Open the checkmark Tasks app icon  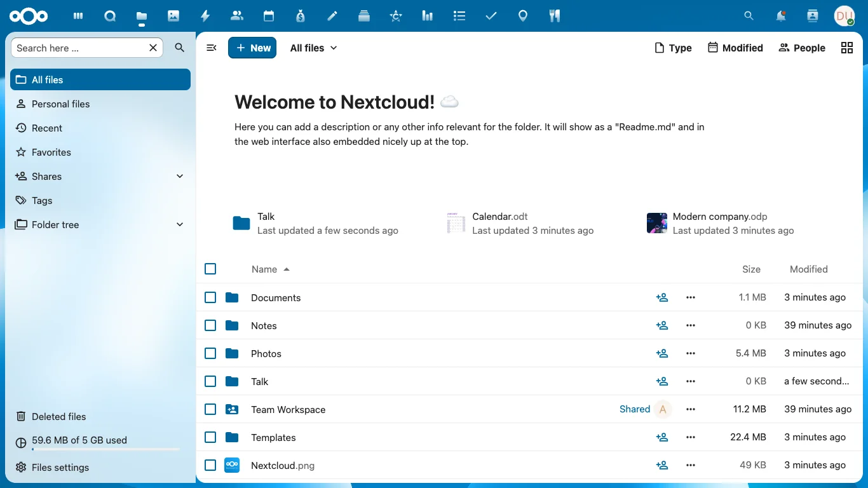coord(491,16)
